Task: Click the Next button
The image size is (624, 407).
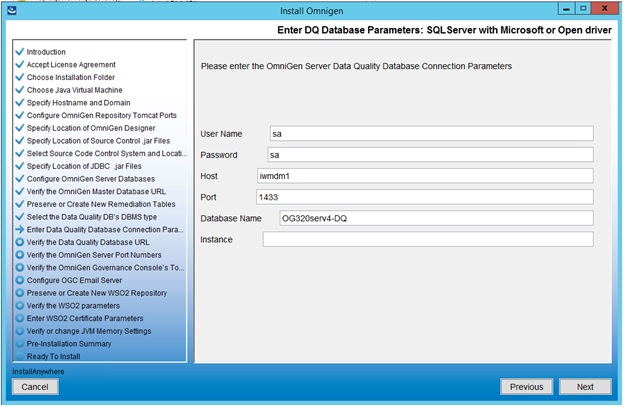Action: [585, 386]
